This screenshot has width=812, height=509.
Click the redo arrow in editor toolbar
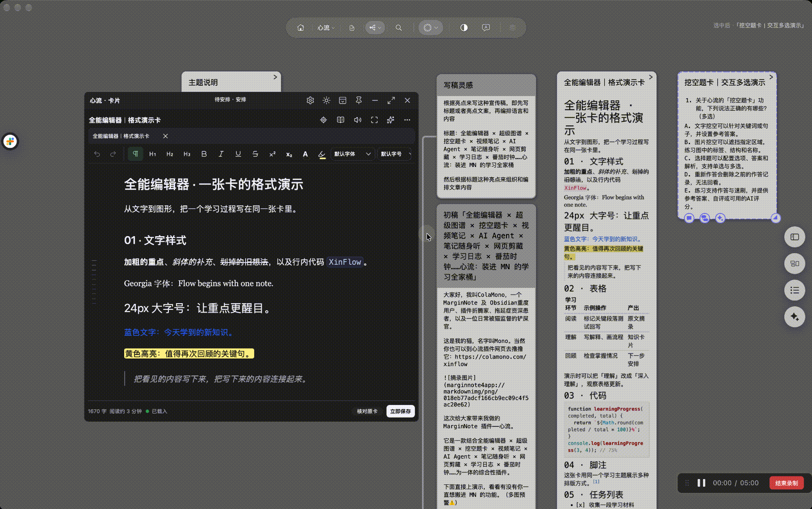click(113, 154)
